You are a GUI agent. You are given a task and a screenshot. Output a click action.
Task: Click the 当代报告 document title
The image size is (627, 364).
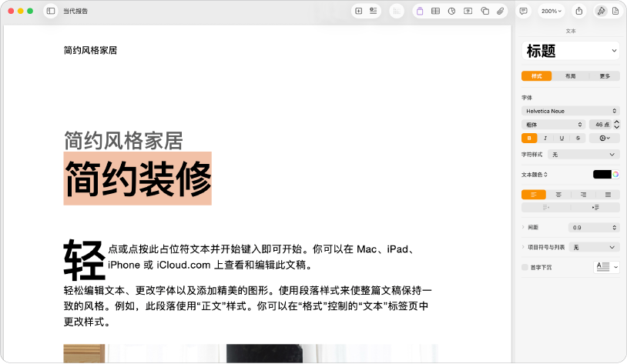coord(75,12)
